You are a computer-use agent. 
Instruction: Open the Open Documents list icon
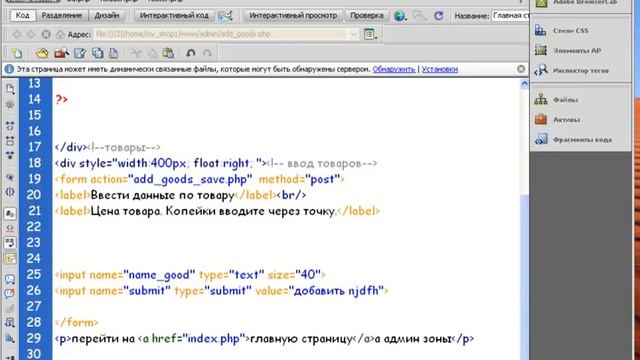coord(10,89)
